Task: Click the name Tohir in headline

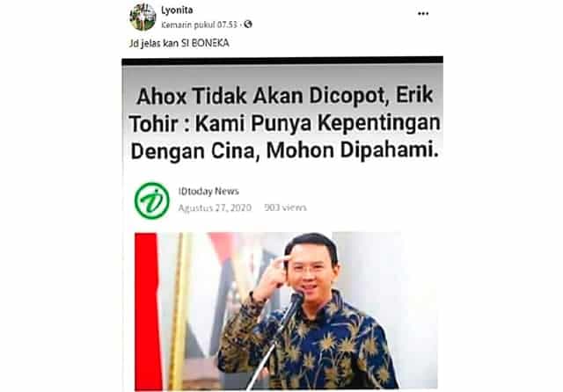Action: click(x=154, y=124)
